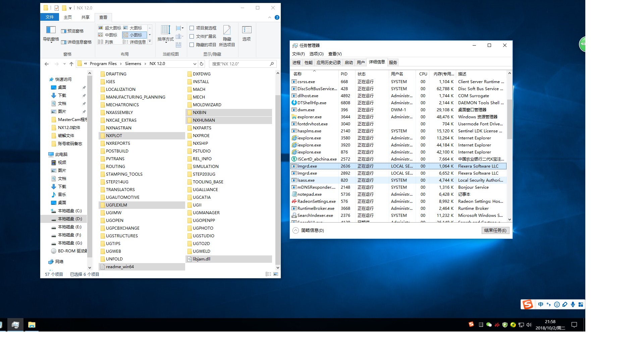
Task: Switch to the Share ribbon tab
Action: (85, 17)
